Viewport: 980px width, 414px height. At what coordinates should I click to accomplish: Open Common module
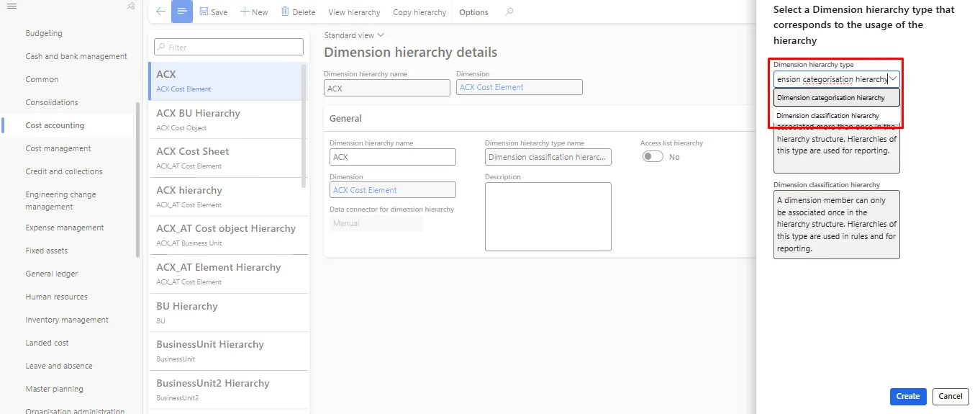(42, 79)
